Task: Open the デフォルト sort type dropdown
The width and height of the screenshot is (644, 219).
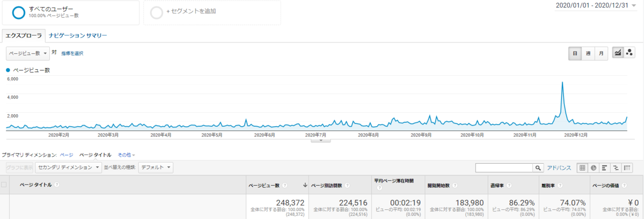Action: pyautogui.click(x=156, y=167)
